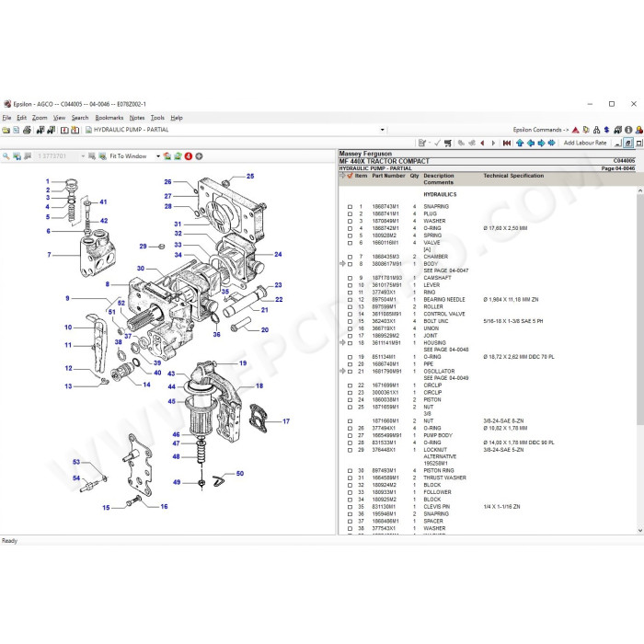Click the parts list scroll down arrow
Screen dimensions: 644x644
(x=640, y=530)
